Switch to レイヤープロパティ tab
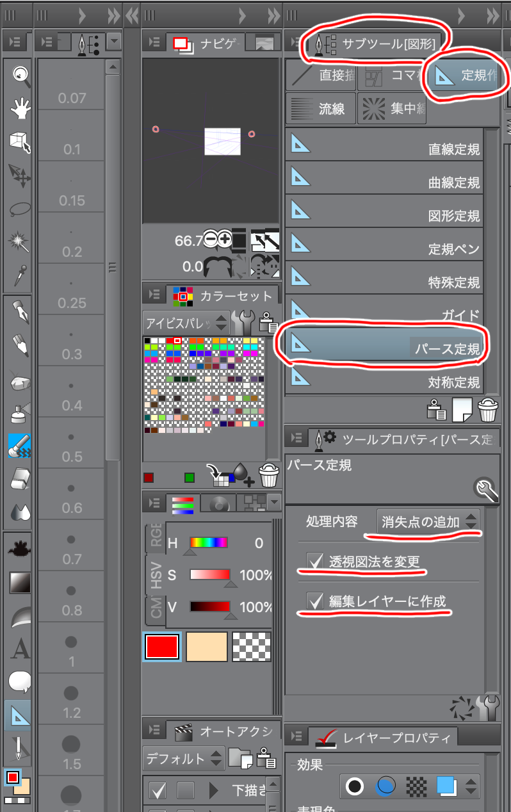Viewport: 511px width, 812px height. point(382,738)
